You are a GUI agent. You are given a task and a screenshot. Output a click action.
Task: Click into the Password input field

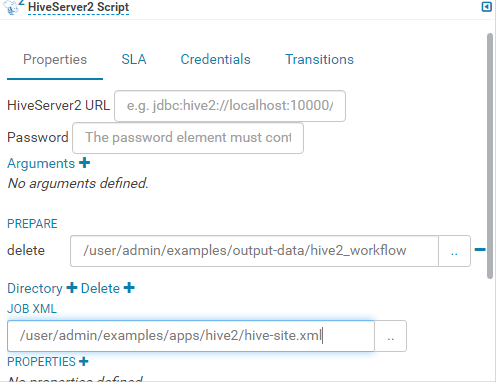click(188, 138)
